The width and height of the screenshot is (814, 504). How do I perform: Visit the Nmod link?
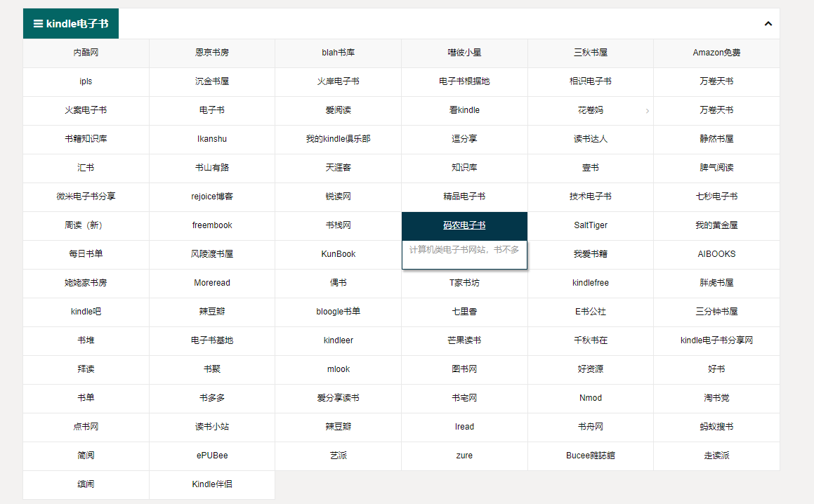590,398
